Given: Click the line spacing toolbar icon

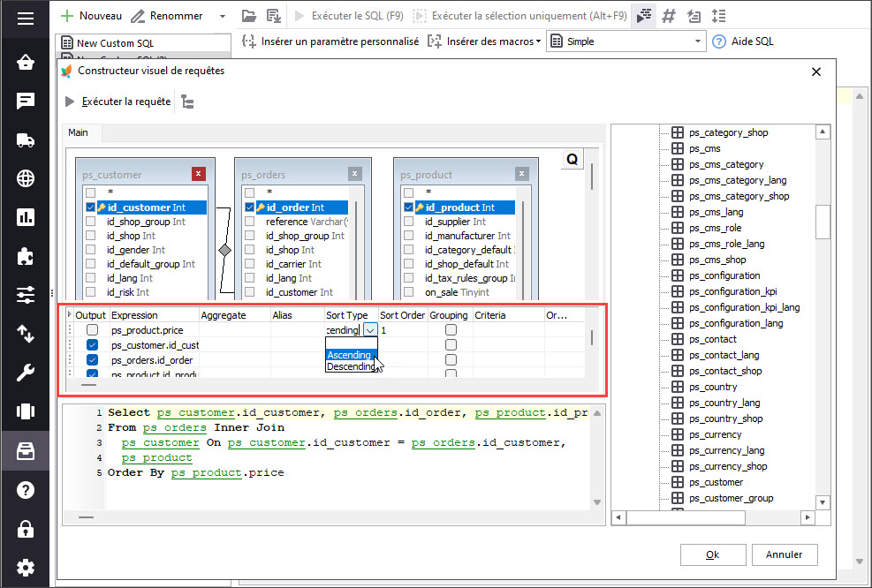Looking at the screenshot, I should point(718,16).
